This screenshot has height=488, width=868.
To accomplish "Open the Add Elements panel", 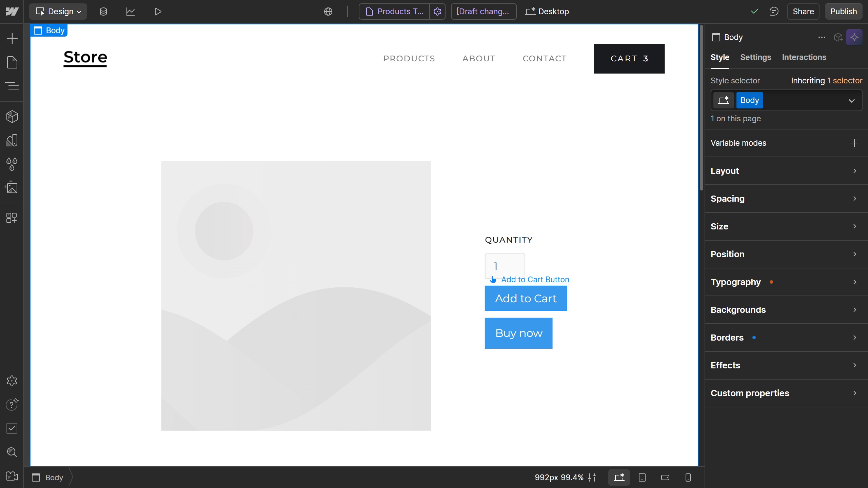I will pyautogui.click(x=12, y=38).
